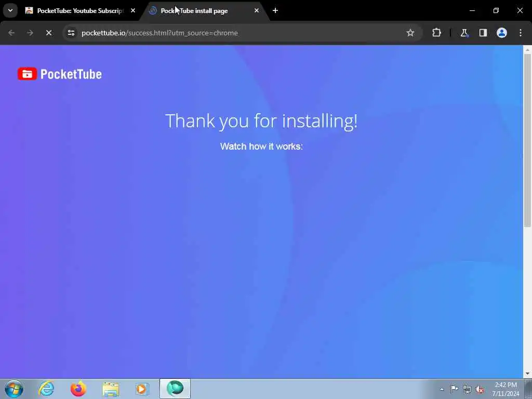This screenshot has width=532, height=399.
Task: Toggle the browser side panel
Action: click(483, 33)
